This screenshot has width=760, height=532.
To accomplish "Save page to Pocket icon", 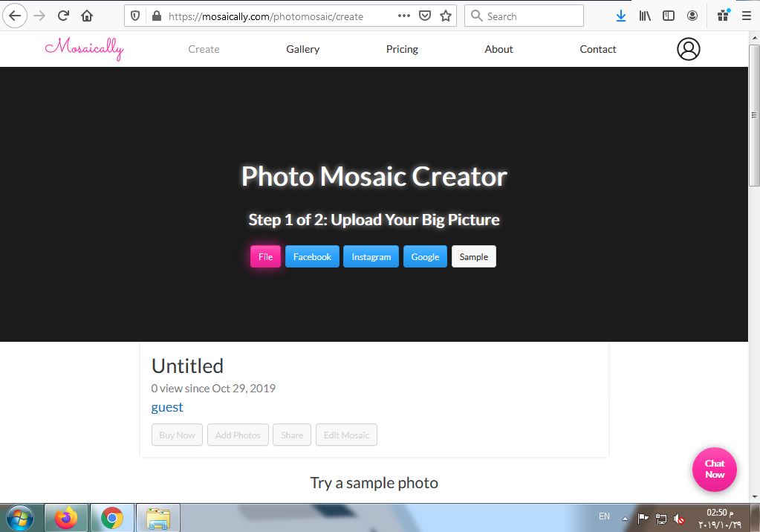I will (425, 16).
